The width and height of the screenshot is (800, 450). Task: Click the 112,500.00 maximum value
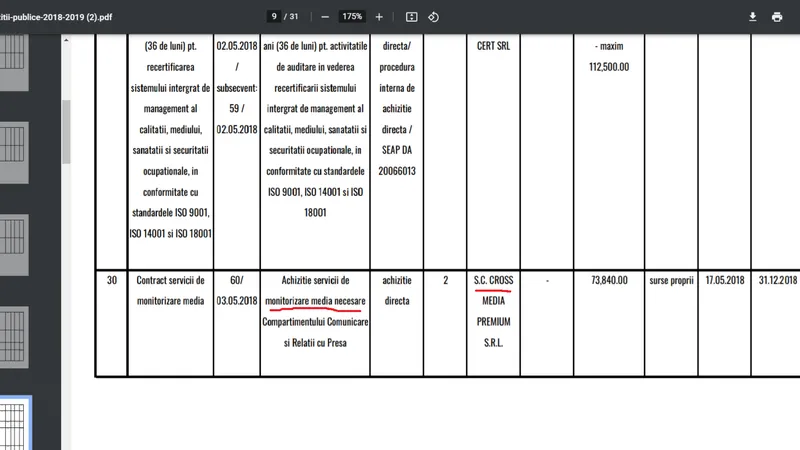(x=607, y=65)
